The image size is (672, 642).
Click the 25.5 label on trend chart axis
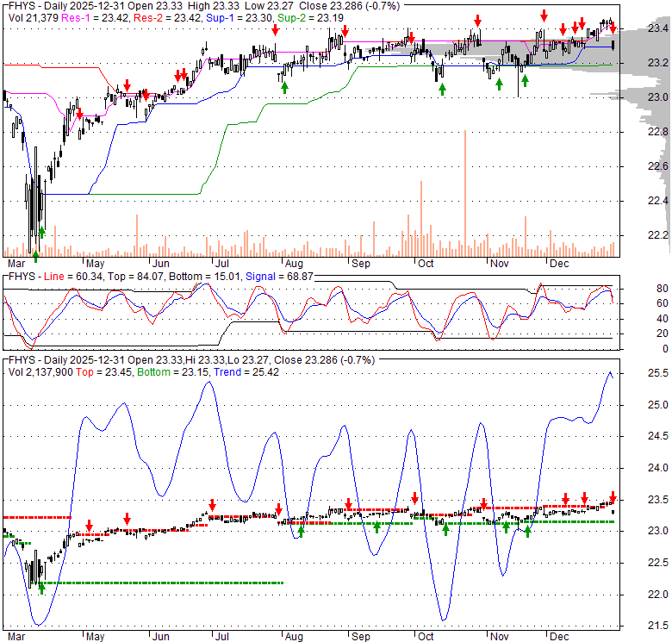pos(657,373)
